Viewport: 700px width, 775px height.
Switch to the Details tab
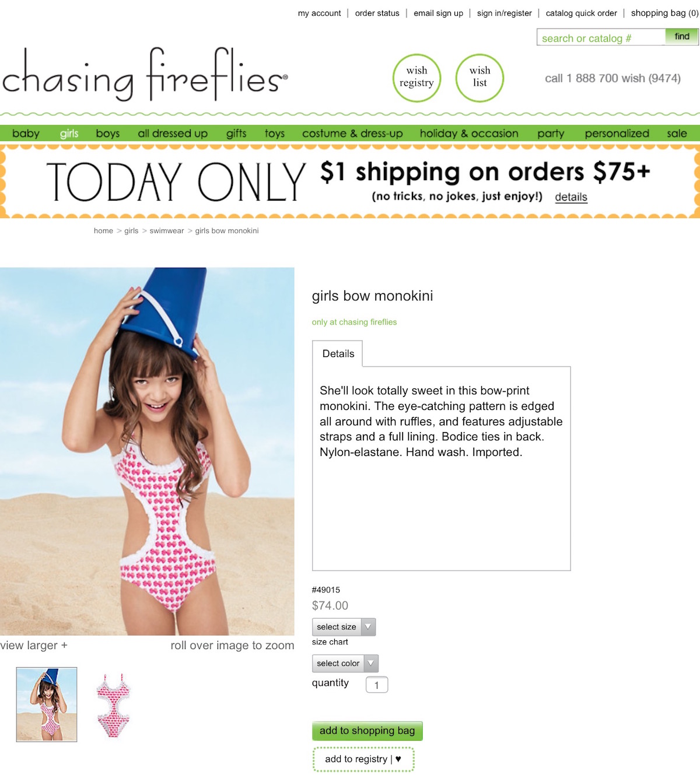[x=338, y=354]
